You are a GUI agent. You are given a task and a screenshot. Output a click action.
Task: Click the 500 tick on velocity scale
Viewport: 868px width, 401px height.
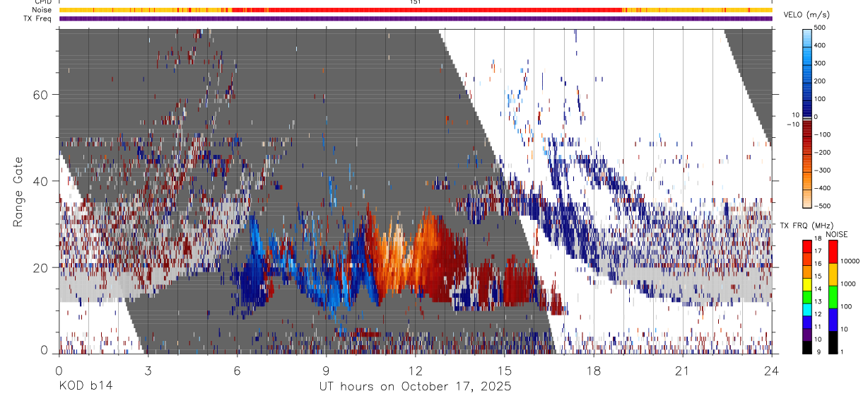[821, 28]
